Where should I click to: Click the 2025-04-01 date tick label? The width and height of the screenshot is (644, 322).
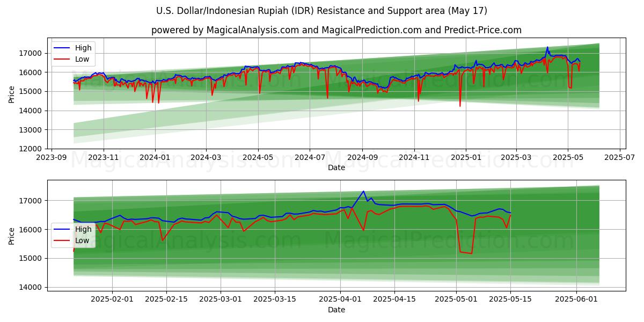pos(341,299)
